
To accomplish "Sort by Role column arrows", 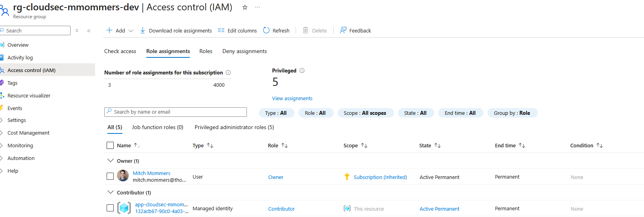I will click(x=285, y=145).
